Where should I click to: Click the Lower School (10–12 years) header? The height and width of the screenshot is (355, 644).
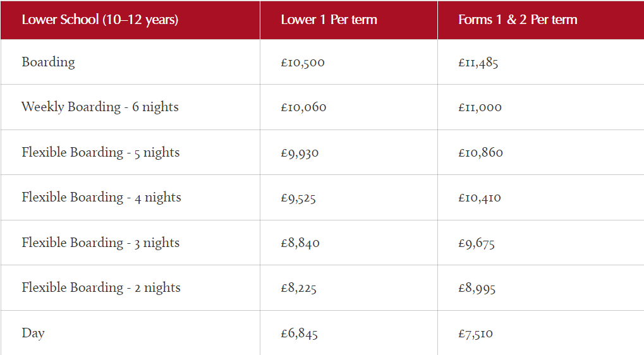[x=100, y=20]
